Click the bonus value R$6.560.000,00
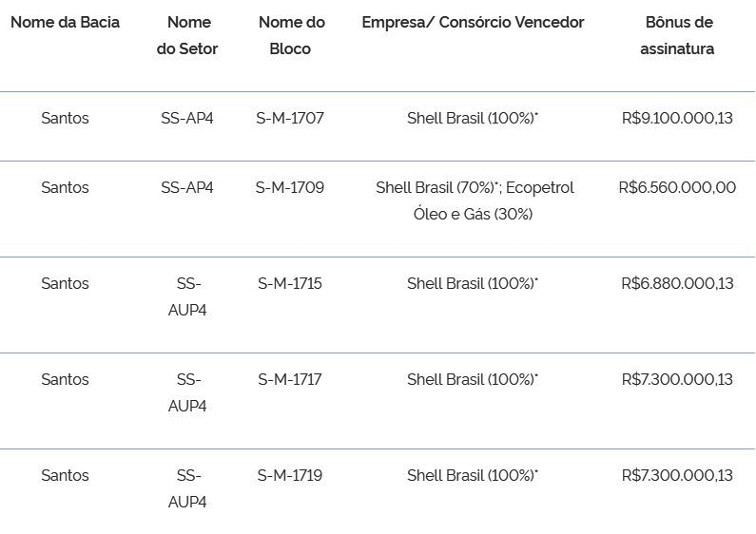 (x=677, y=187)
